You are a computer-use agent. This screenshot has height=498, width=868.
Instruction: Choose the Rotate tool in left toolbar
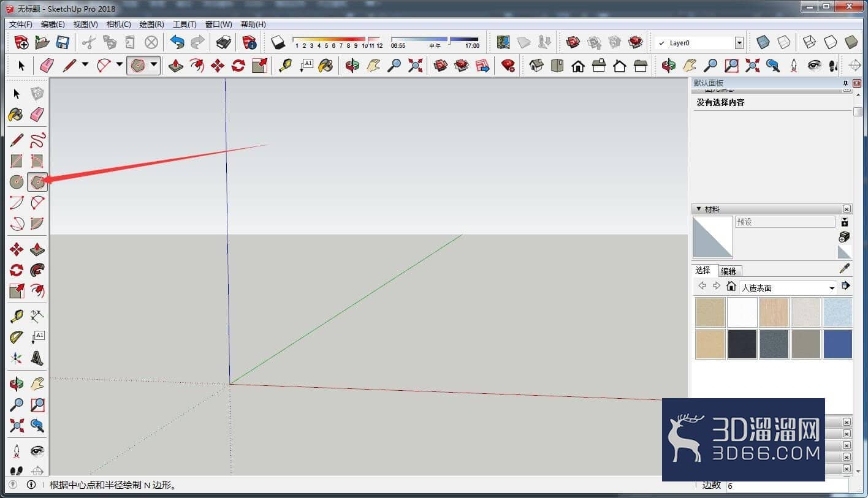click(17, 270)
